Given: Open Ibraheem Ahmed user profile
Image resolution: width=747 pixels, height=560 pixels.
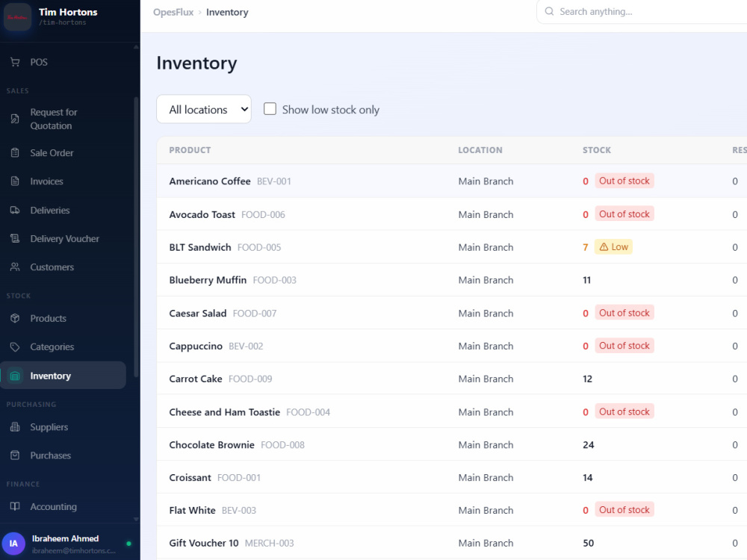Looking at the screenshot, I should pyautogui.click(x=66, y=544).
